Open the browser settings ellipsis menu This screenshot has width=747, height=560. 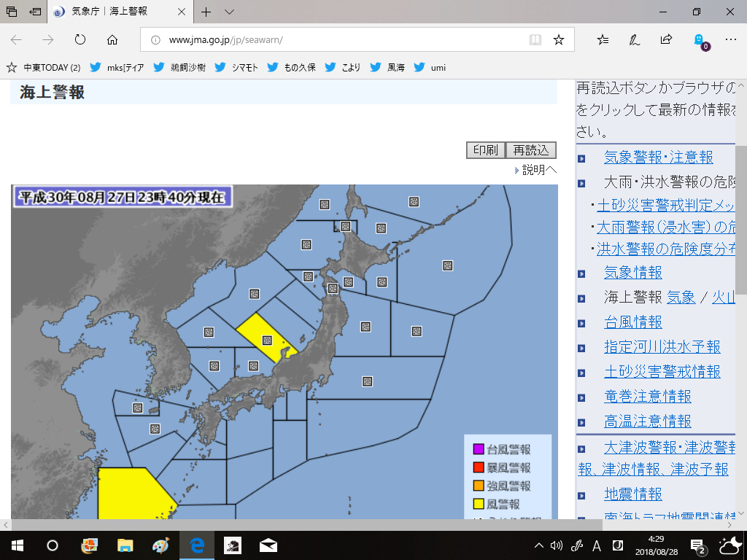pos(730,39)
